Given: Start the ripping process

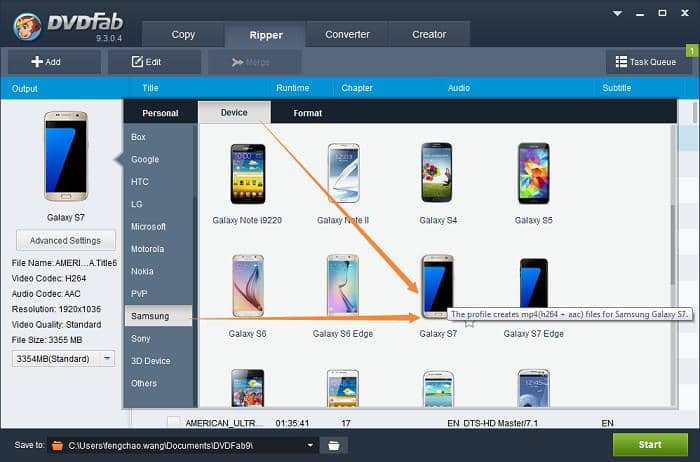Looking at the screenshot, I should [650, 445].
